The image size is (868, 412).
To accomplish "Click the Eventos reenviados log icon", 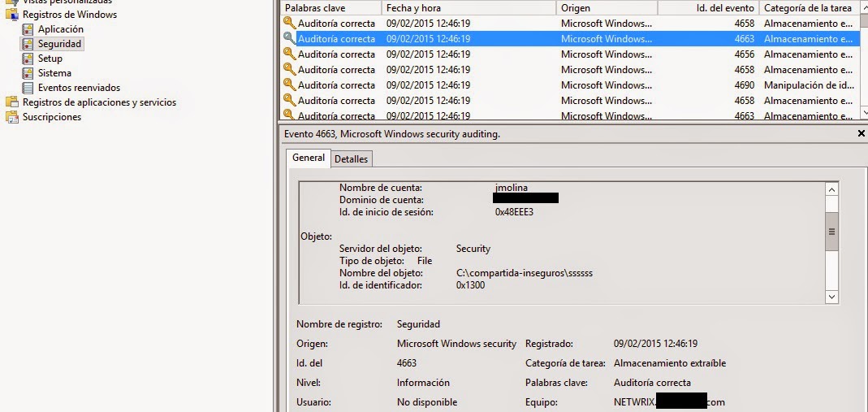I will tap(28, 88).
